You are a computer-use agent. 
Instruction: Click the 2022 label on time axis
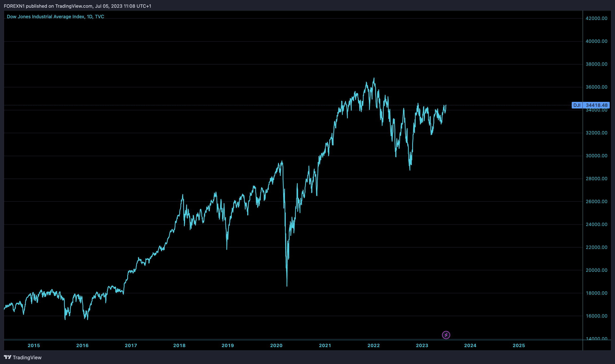pyautogui.click(x=374, y=345)
